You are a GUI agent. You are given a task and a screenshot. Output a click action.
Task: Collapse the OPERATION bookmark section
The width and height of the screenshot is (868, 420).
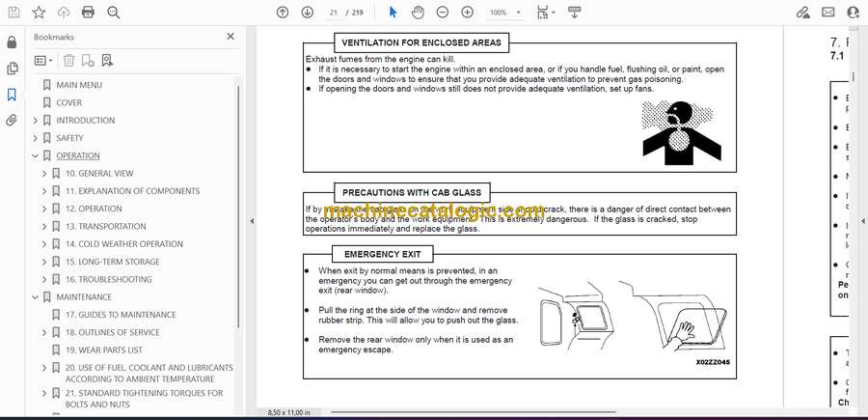click(36, 155)
